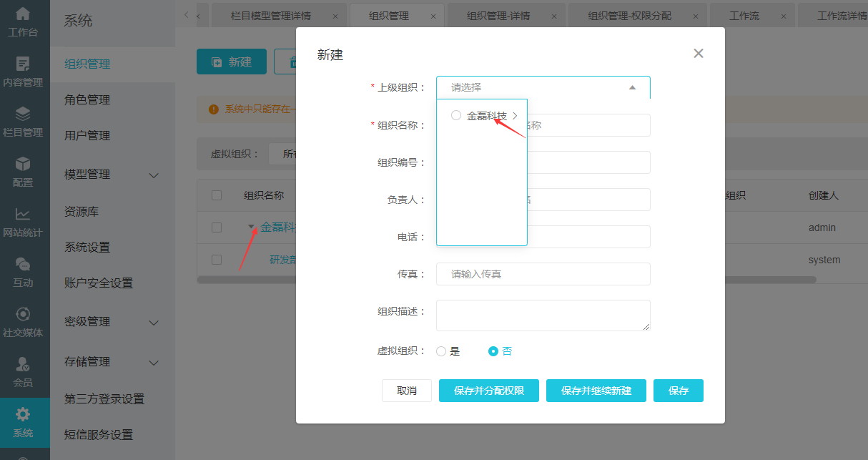Open the 虚拟组织 filter dropdown in background

(x=282, y=154)
